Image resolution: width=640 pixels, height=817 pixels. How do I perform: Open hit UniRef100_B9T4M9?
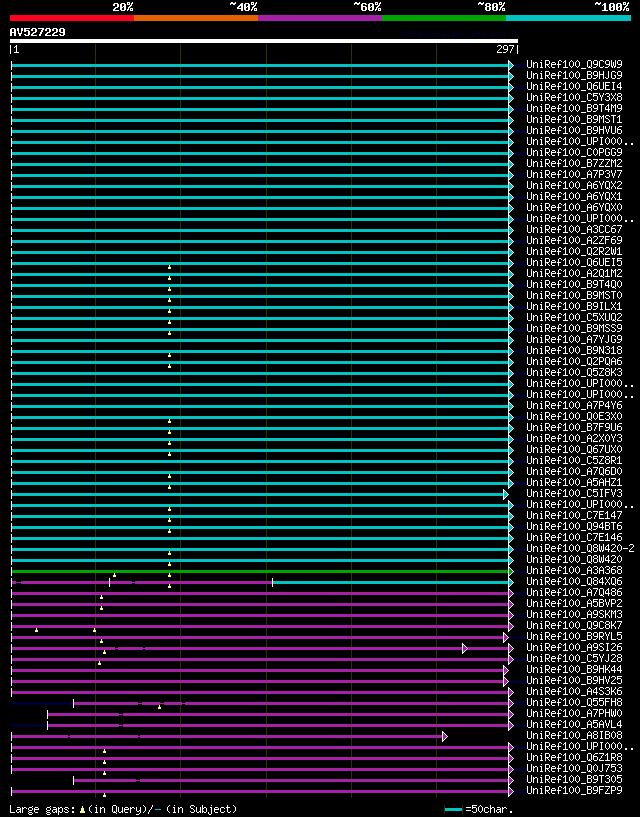pos(574,108)
